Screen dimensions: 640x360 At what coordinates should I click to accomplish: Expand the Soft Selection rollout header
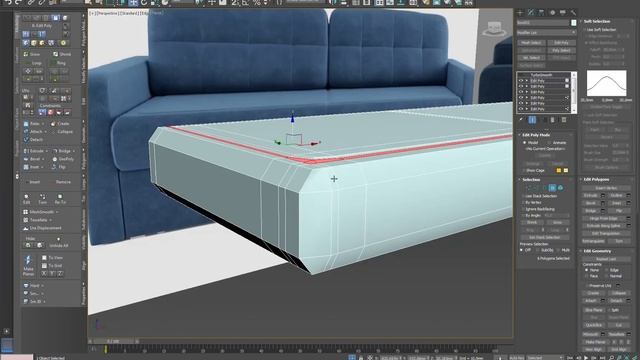(596, 21)
